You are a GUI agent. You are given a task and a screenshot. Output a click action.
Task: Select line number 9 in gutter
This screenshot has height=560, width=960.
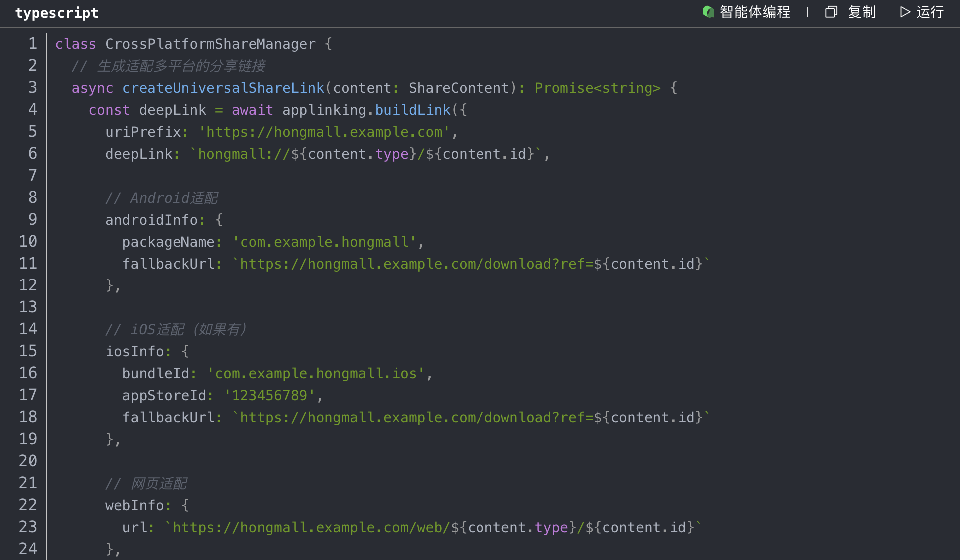tap(33, 220)
